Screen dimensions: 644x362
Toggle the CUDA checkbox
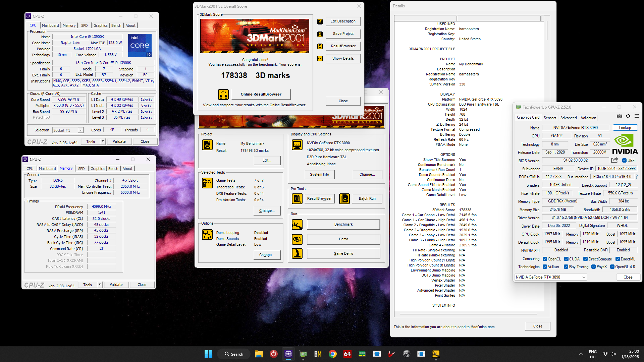(x=566, y=259)
